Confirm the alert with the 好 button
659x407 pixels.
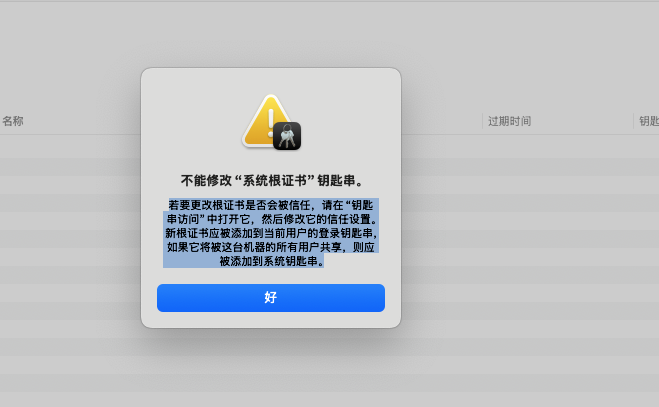[271, 298]
